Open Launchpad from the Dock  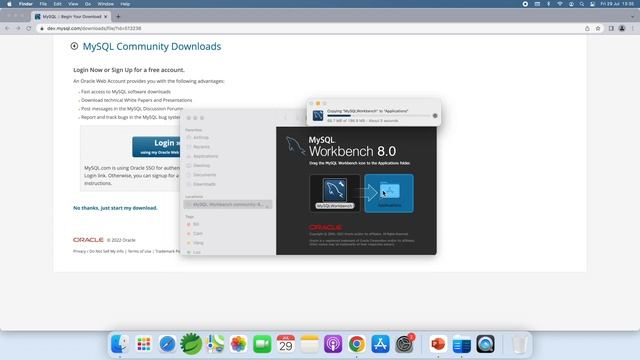(x=144, y=344)
